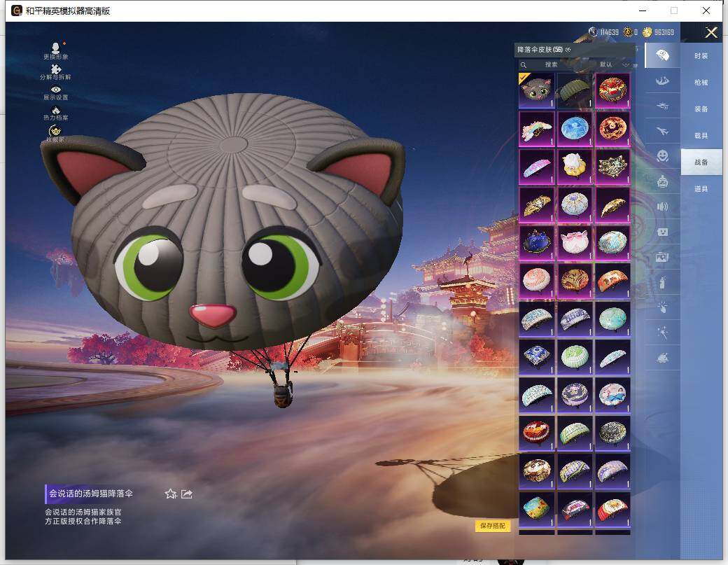The width and height of the screenshot is (728, 565).
Task: Select red and gold dragon parachute thumbnail
Action: pyautogui.click(x=613, y=90)
